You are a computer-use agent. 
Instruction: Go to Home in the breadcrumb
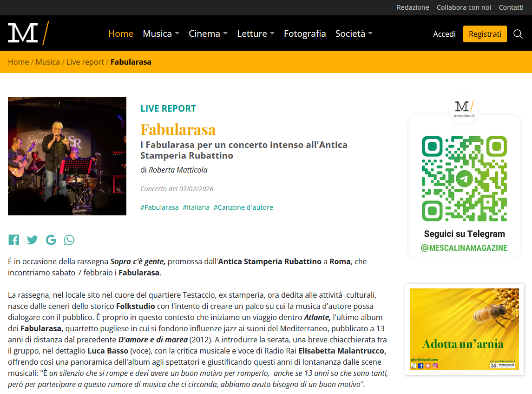(18, 62)
